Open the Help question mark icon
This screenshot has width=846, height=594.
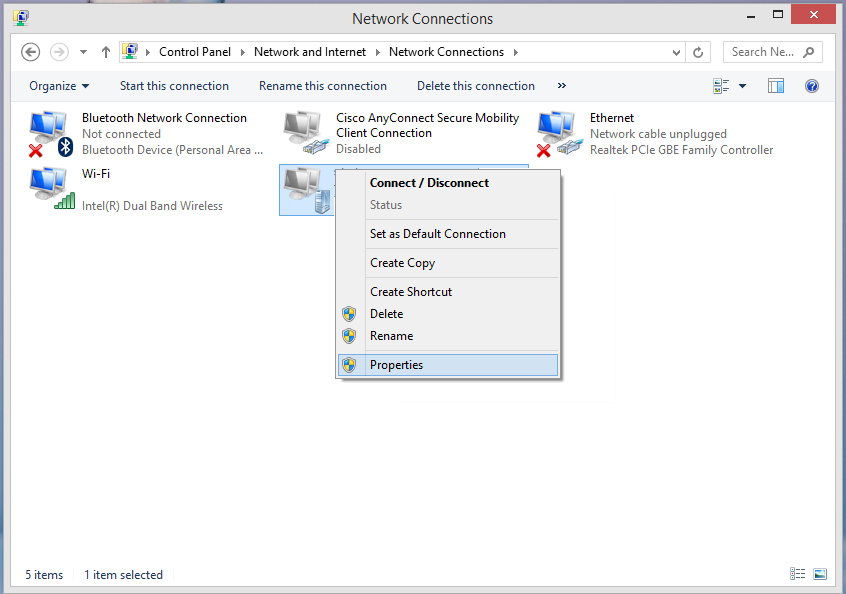click(x=812, y=86)
